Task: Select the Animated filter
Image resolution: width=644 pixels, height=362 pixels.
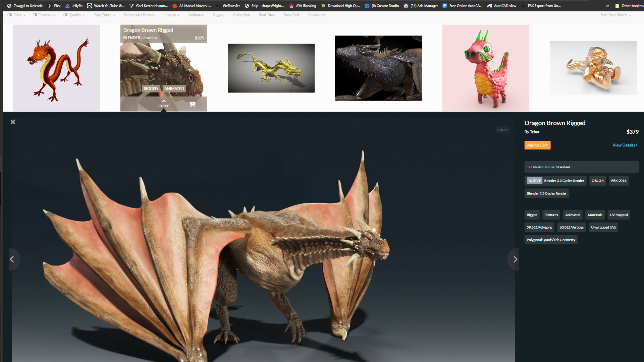Action: [x=196, y=15]
